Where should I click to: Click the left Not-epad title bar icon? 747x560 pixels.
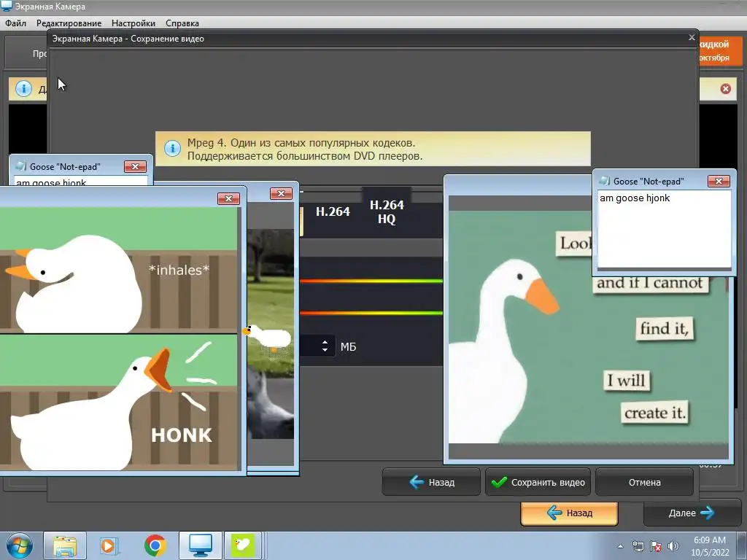[20, 166]
